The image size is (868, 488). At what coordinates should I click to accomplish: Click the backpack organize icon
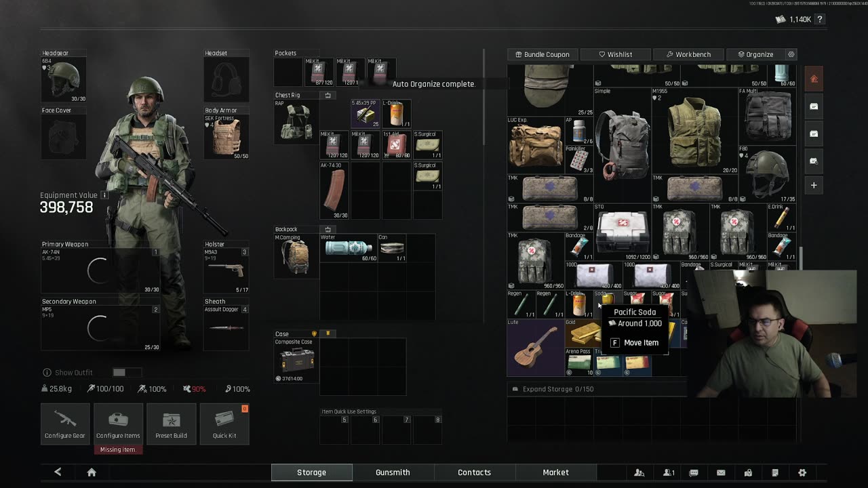click(x=328, y=230)
